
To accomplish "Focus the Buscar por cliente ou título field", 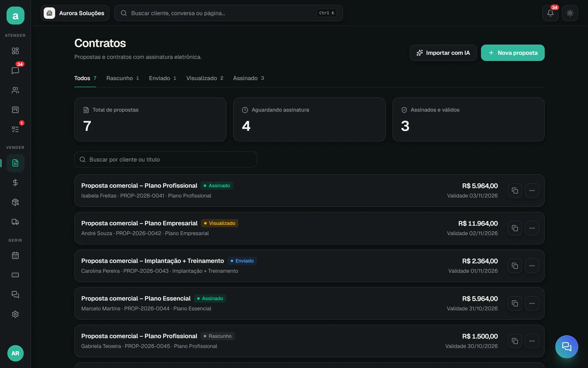I will tap(166, 160).
